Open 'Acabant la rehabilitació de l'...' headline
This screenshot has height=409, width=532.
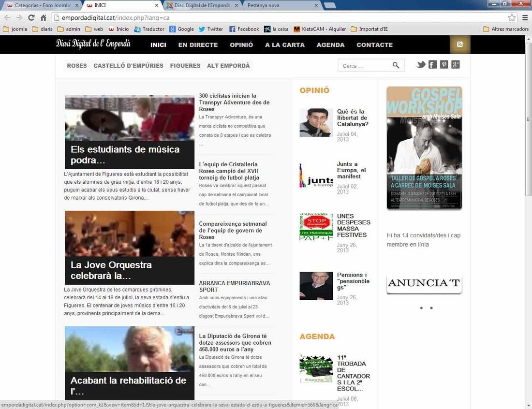(x=128, y=386)
